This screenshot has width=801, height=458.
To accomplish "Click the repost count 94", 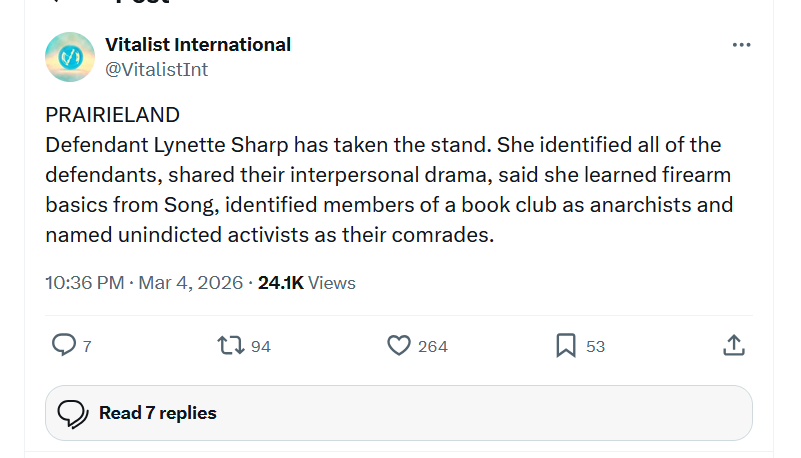I will click(261, 346).
